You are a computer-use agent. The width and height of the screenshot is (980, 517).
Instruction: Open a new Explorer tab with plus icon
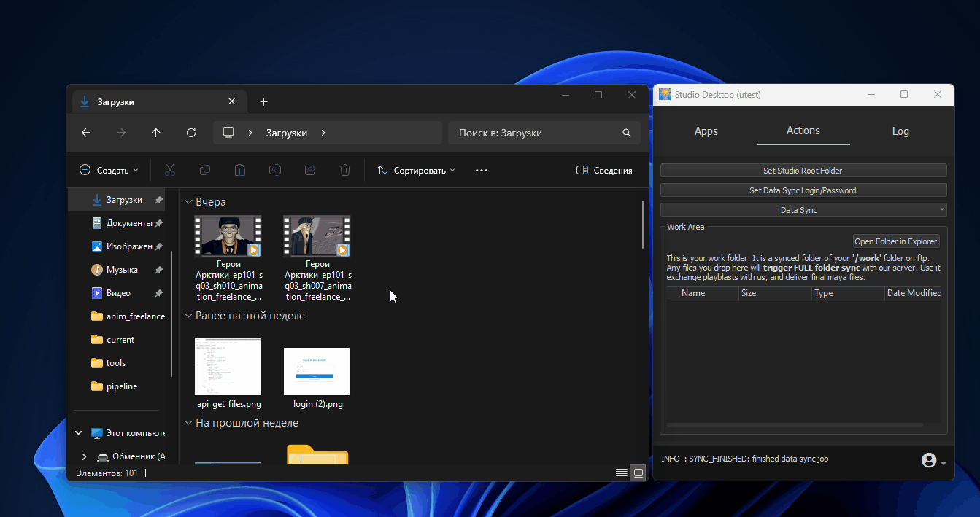pyautogui.click(x=264, y=102)
